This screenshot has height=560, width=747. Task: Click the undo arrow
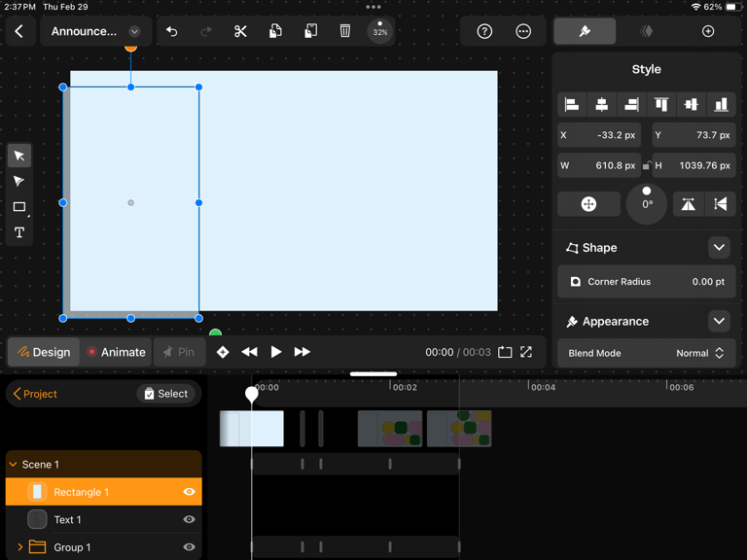pos(171,31)
